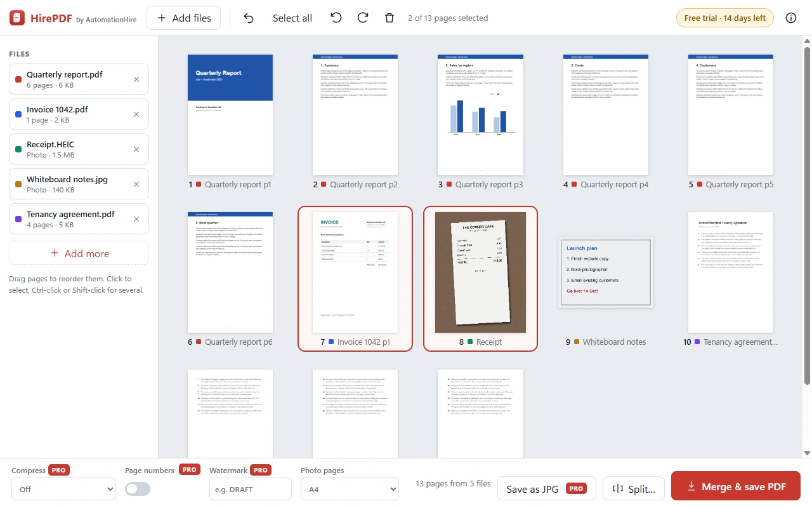Click the Save as JPG button
812x508 pixels.
coord(546,489)
